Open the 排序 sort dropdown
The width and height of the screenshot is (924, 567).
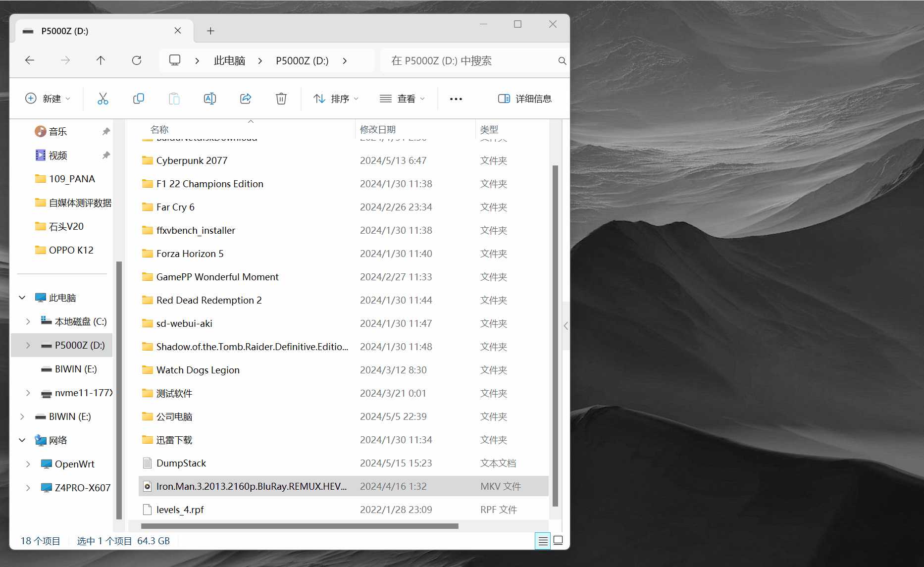pos(336,99)
